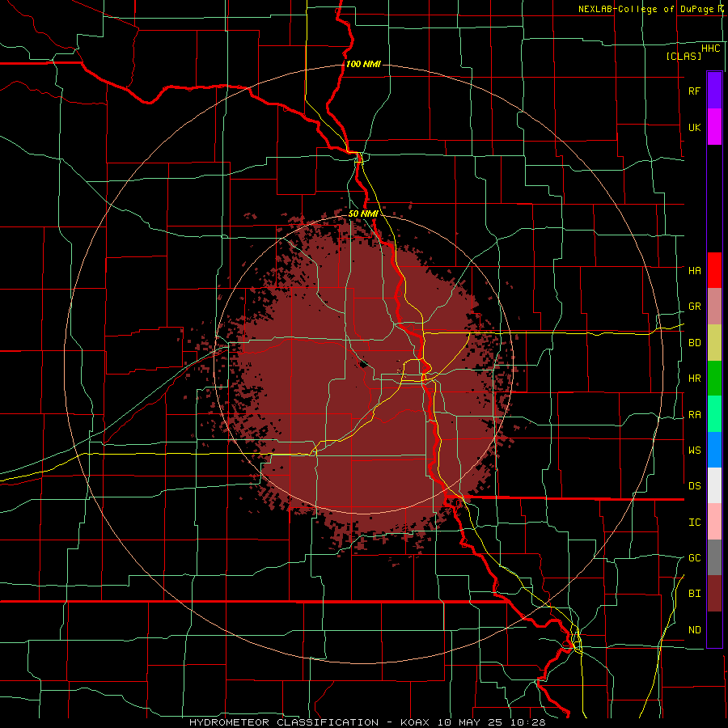The width and height of the screenshot is (728, 728).
Task: Click the UK magenta legend swatch
Action: pos(714,127)
